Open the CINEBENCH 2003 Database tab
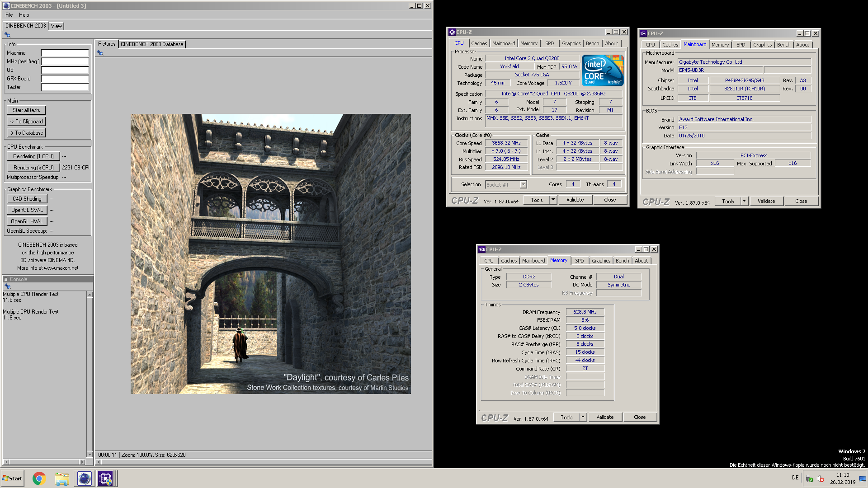Image resolution: width=868 pixels, height=488 pixels. [x=152, y=44]
